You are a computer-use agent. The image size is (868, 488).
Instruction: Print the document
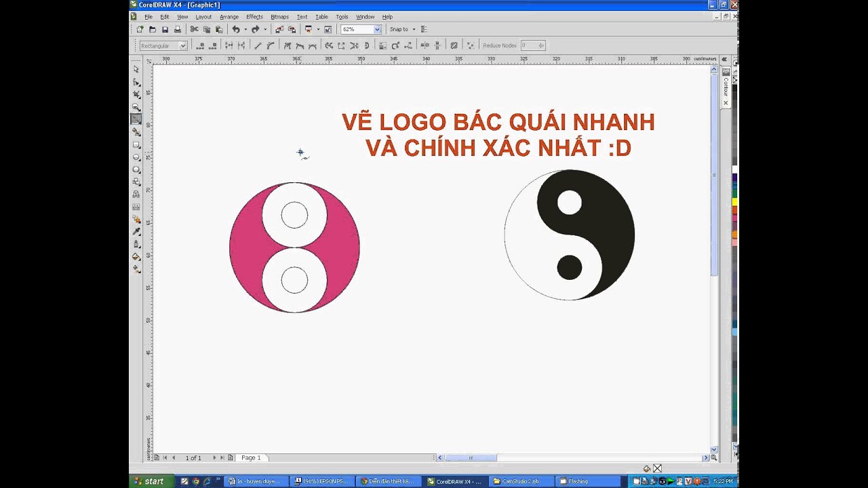(178, 29)
